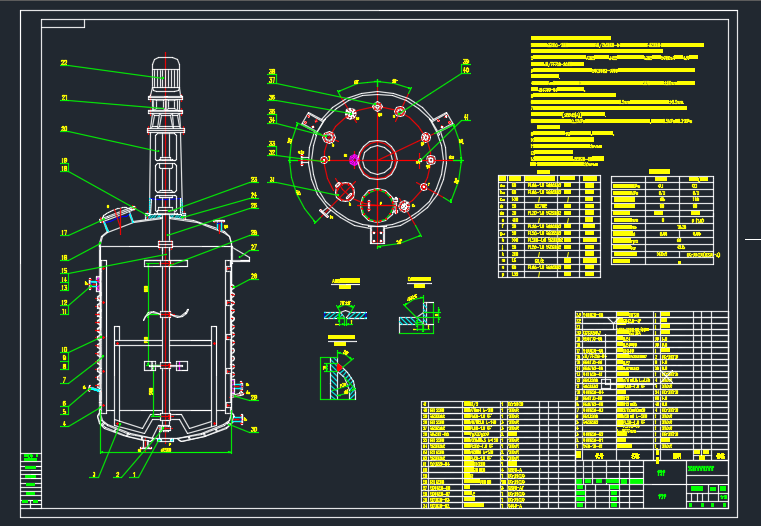The height and width of the screenshot is (526, 761).
Task: Select part balloon number 41
Action: pos(466,117)
